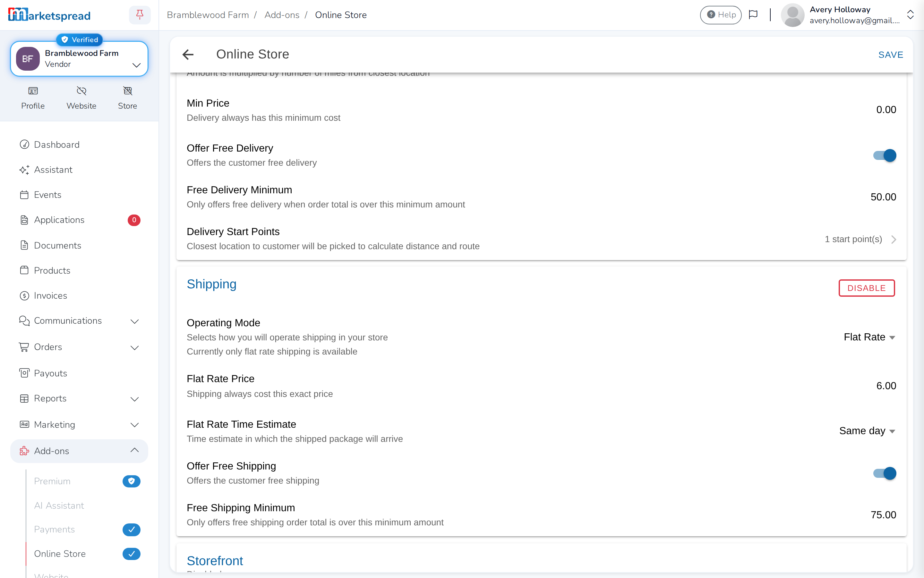The width and height of the screenshot is (924, 578).
Task: Expand the Marketing submenu chevron
Action: [x=134, y=425]
